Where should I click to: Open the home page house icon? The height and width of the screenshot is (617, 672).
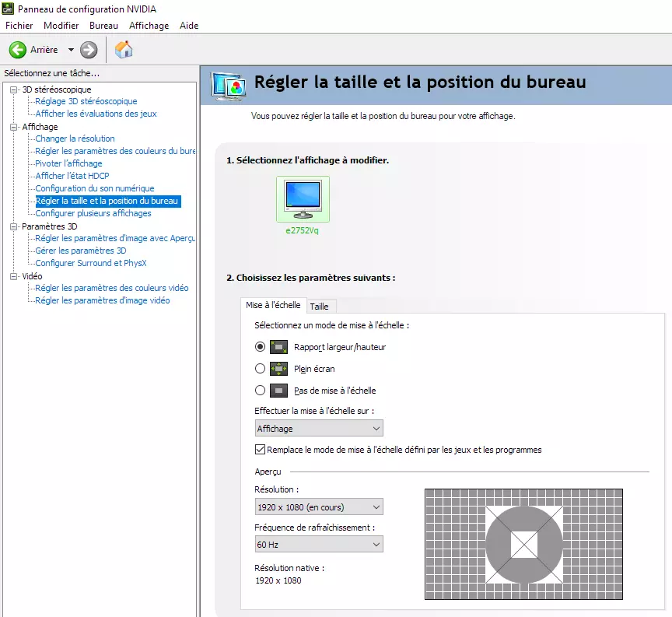(124, 50)
